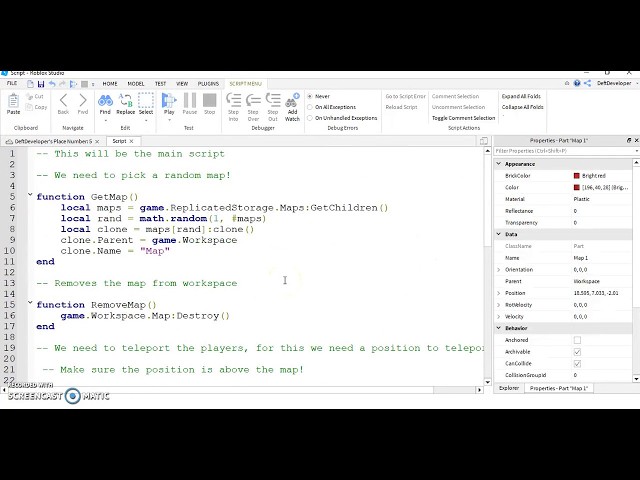Select On All Exceptions radio option

[x=310, y=107]
